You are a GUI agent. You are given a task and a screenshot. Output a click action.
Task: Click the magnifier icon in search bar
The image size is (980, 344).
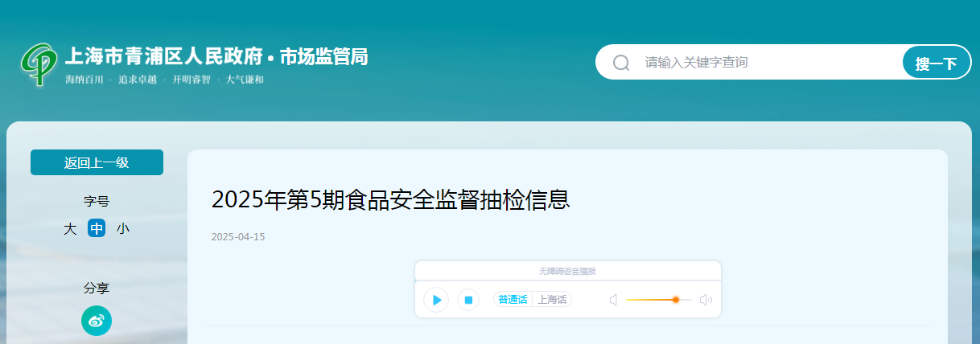pos(621,63)
